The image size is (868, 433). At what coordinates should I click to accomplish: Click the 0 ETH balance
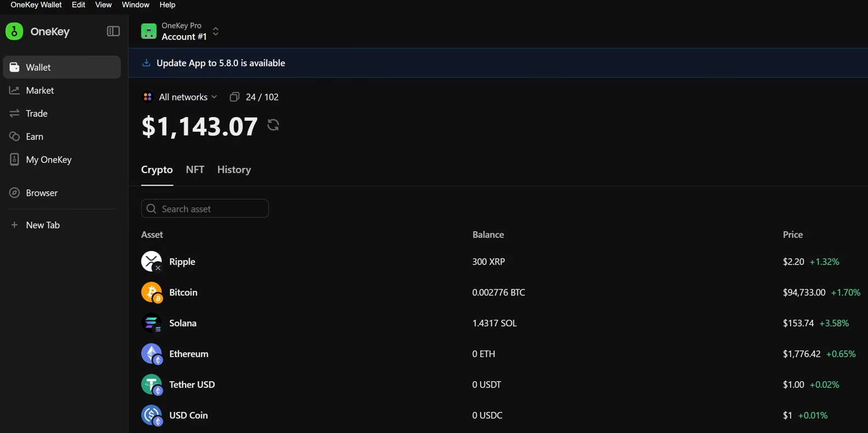484,354
